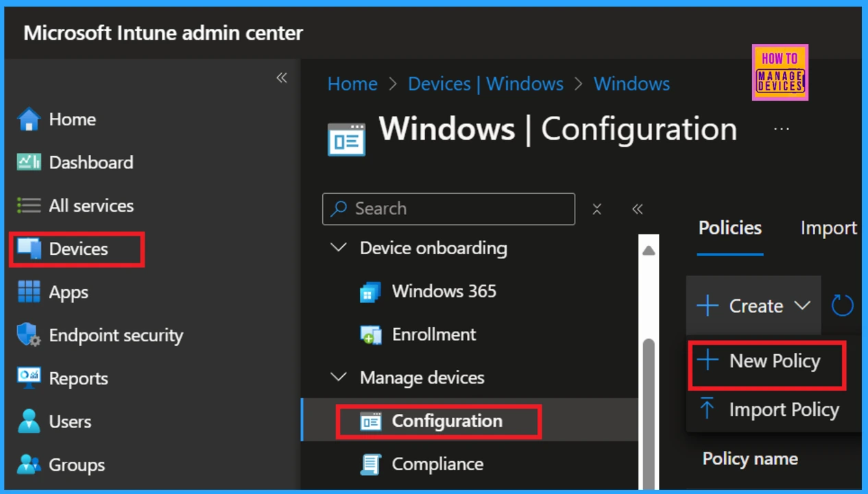Click the All services list icon
The image size is (868, 494).
click(x=29, y=206)
